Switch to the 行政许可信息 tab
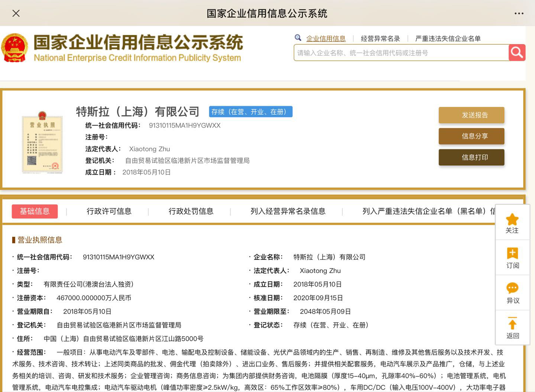 pyautogui.click(x=109, y=211)
